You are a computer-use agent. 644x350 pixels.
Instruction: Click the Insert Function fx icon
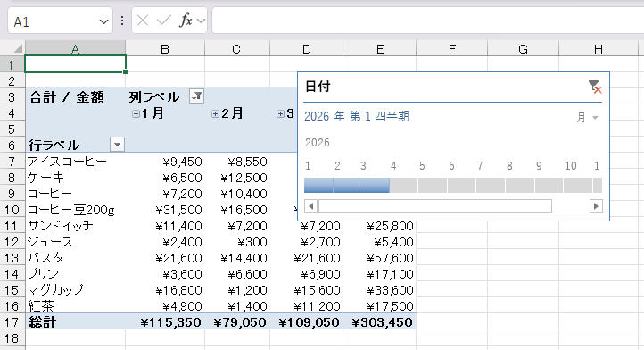[186, 21]
